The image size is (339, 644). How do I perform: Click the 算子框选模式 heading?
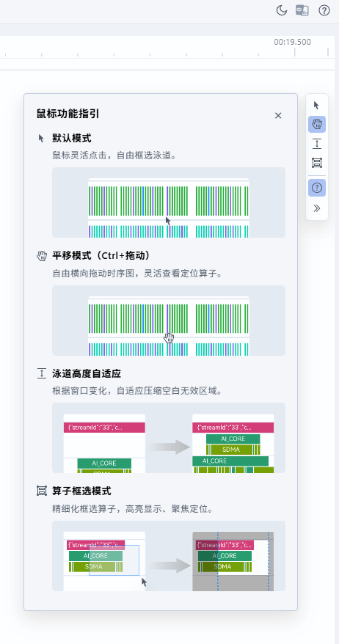(x=81, y=491)
